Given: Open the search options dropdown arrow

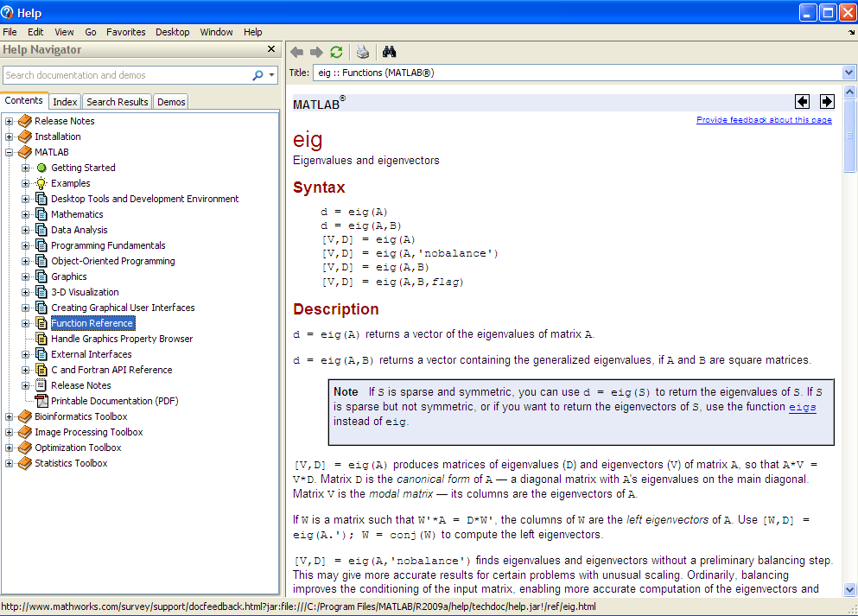Looking at the screenshot, I should pos(272,75).
